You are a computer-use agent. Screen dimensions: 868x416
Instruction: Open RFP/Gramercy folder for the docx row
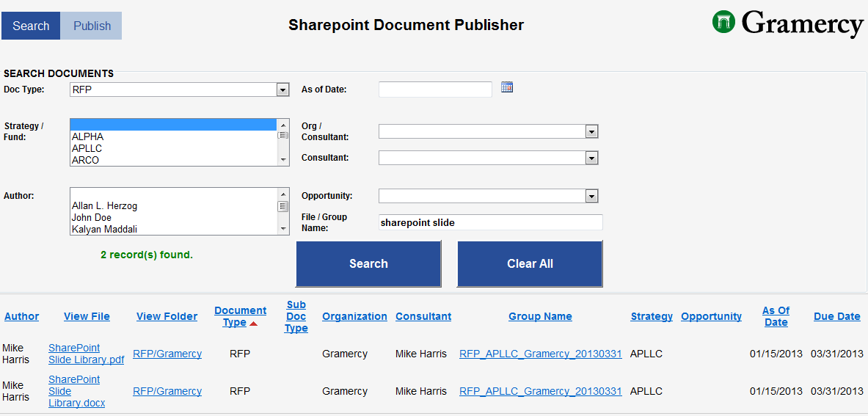(167, 391)
